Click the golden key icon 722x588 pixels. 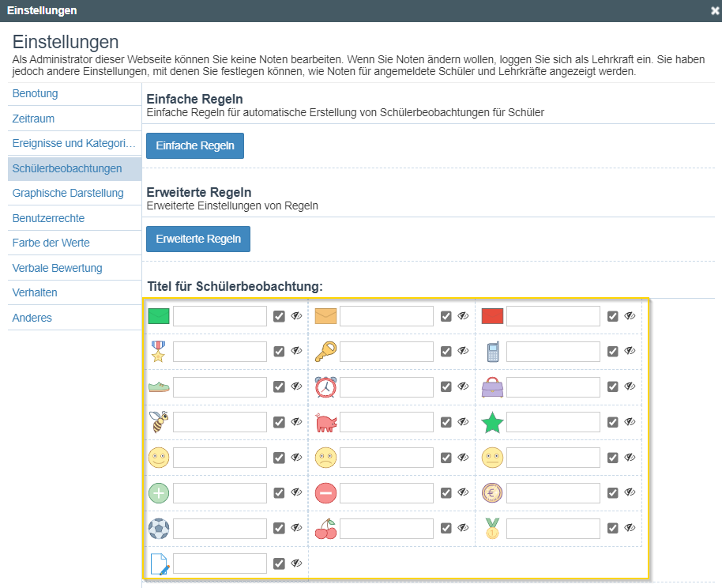click(325, 352)
